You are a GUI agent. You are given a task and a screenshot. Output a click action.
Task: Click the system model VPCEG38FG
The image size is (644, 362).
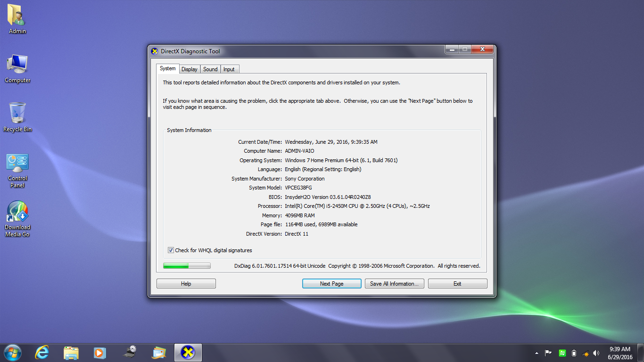[298, 188]
